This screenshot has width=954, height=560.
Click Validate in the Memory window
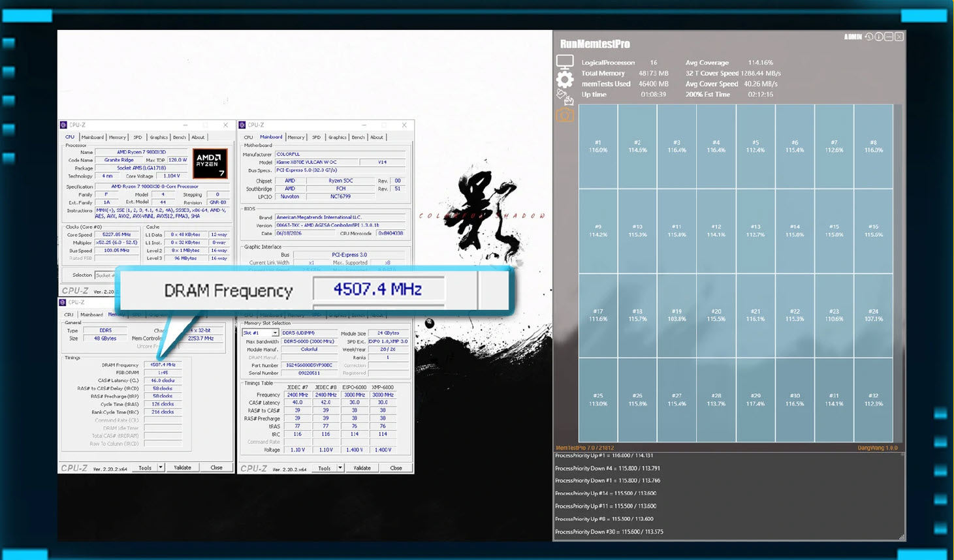coord(183,467)
